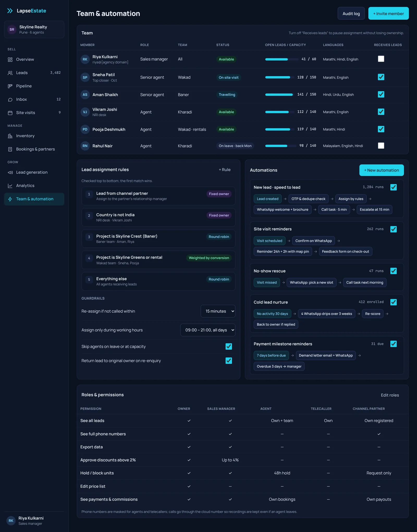The image size is (417, 532).
Task: Click Aman Shaikh's AS avatar
Action: point(85,95)
